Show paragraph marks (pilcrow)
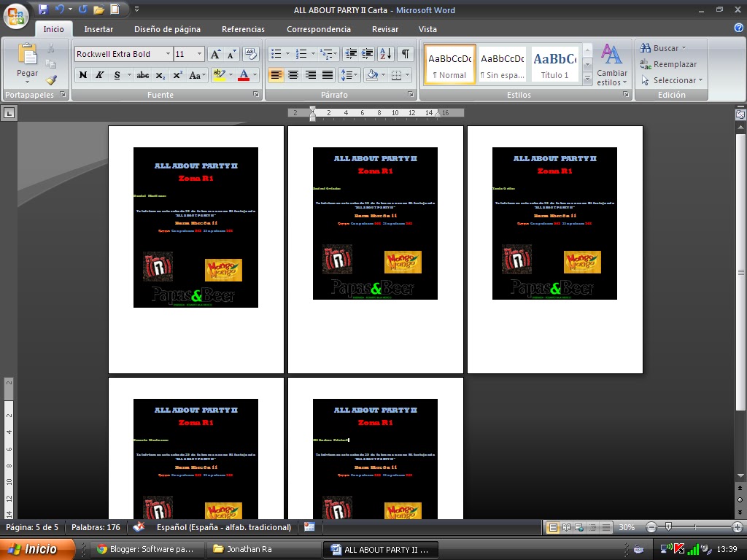The width and height of the screenshot is (747, 560). pos(405,54)
